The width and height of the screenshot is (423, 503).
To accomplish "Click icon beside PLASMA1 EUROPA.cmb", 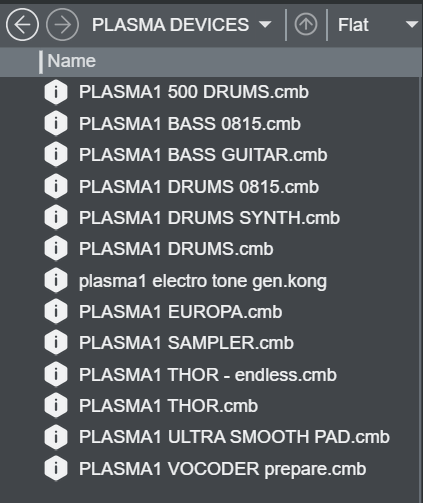I will pos(56,311).
